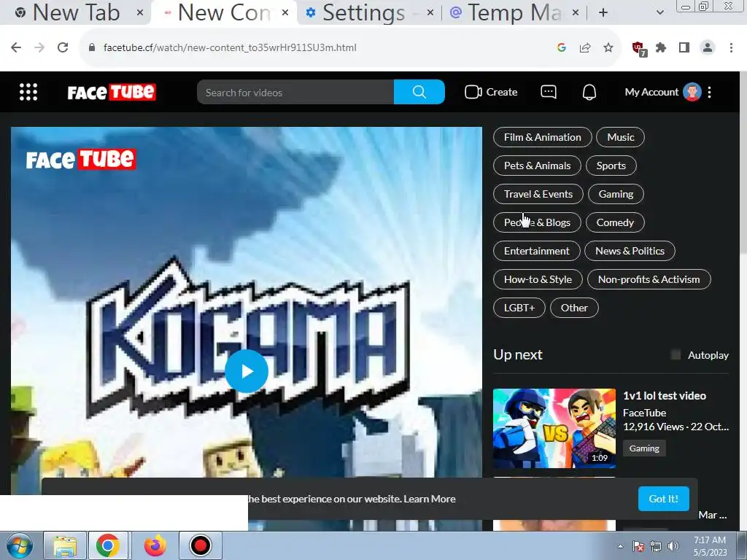Open the Learn More cookie link
The width and height of the screenshot is (747, 560).
coord(429,499)
